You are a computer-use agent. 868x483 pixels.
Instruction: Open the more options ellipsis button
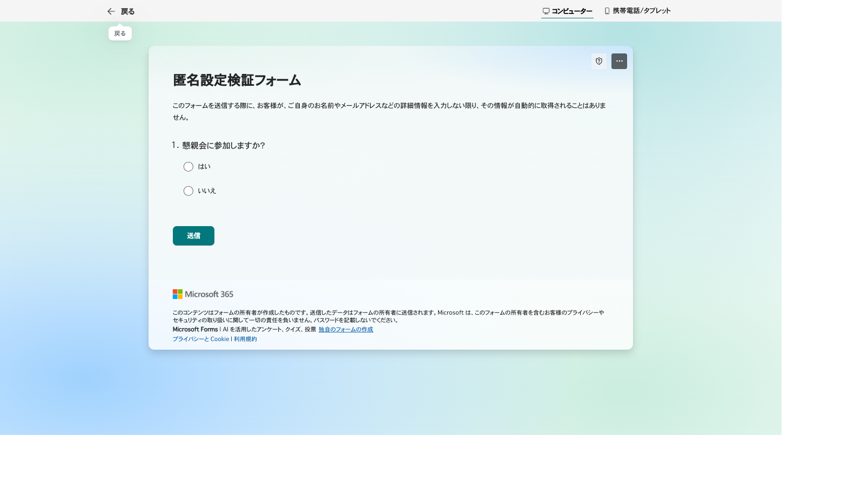click(x=619, y=61)
